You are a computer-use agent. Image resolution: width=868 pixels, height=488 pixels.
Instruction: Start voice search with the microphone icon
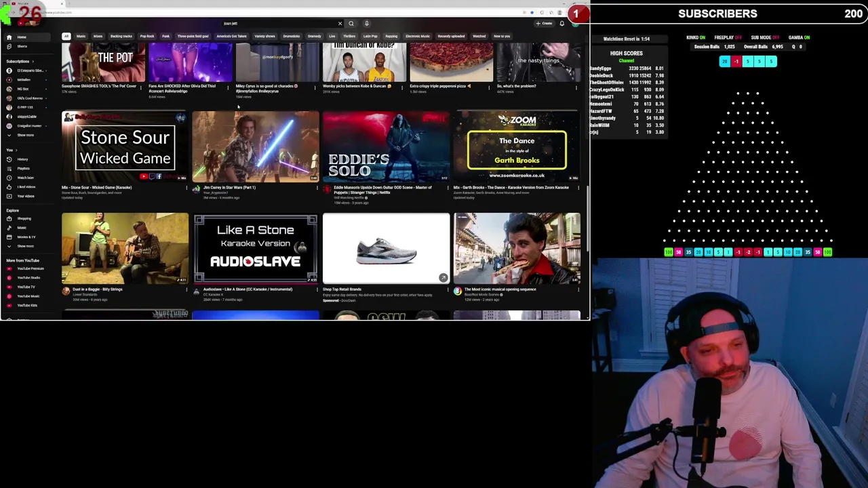click(366, 24)
